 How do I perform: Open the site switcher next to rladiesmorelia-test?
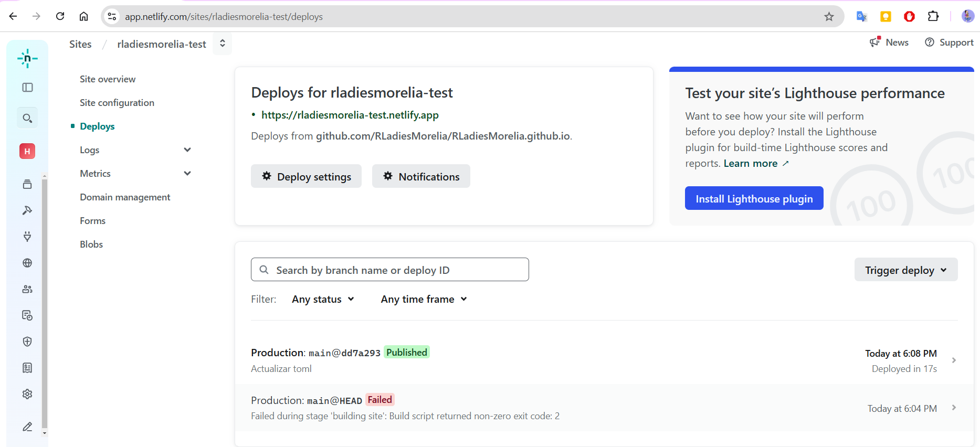223,44
